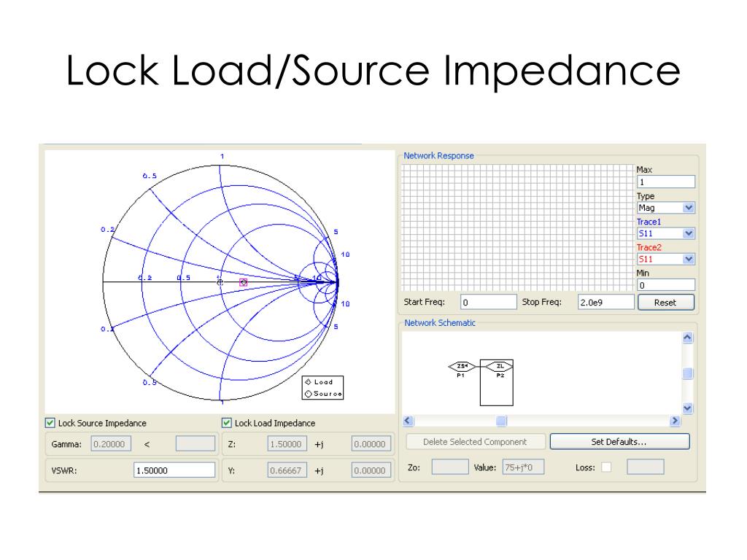Click the Delete Selected Component button
Viewport: 747px width, 560px height.
coord(475,441)
